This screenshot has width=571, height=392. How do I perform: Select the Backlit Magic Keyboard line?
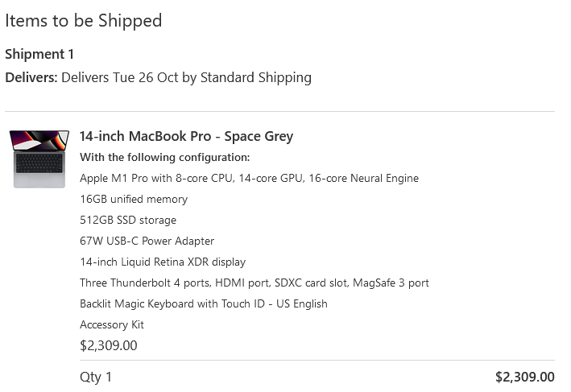click(x=203, y=303)
